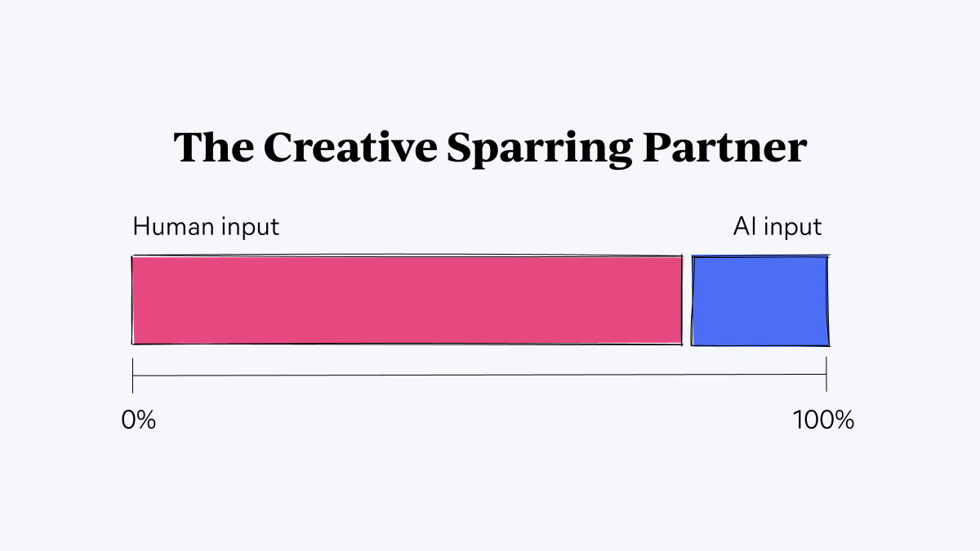Image resolution: width=980 pixels, height=551 pixels.
Task: Click the blue AI input bar
Action: 759,300
